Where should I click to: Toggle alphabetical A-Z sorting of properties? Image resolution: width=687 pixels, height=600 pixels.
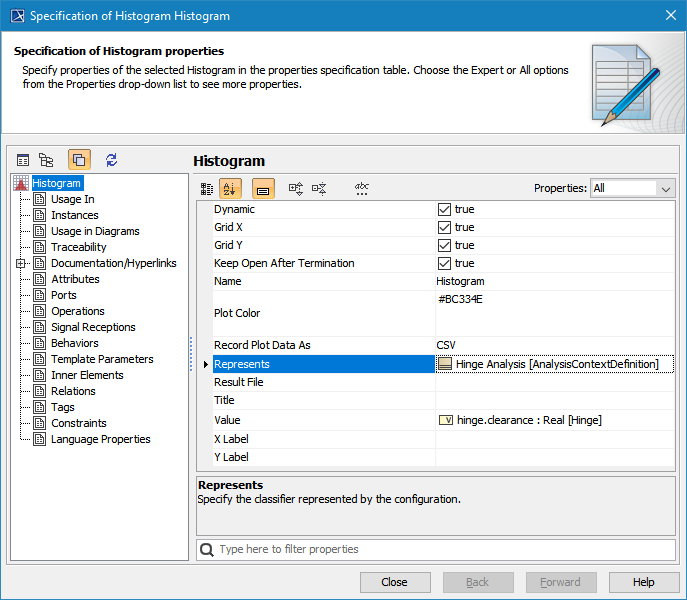tap(230, 188)
